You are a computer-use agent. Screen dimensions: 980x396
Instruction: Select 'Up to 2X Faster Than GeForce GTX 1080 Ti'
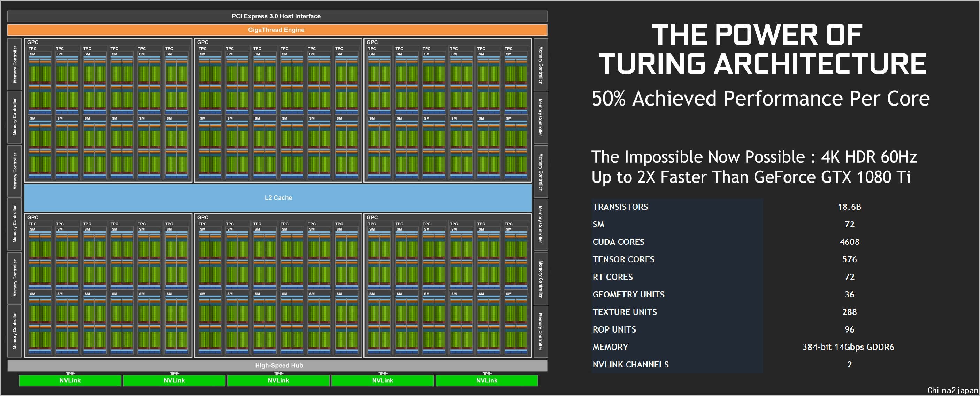(751, 178)
